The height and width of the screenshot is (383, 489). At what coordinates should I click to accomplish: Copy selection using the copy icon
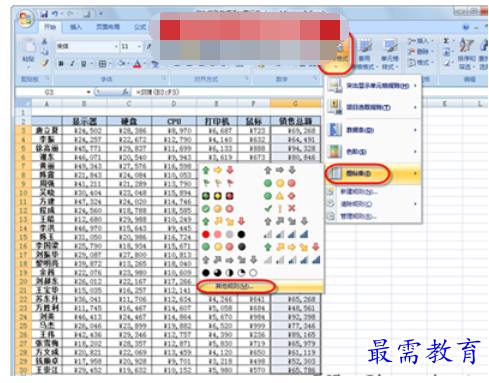pyautogui.click(x=45, y=52)
